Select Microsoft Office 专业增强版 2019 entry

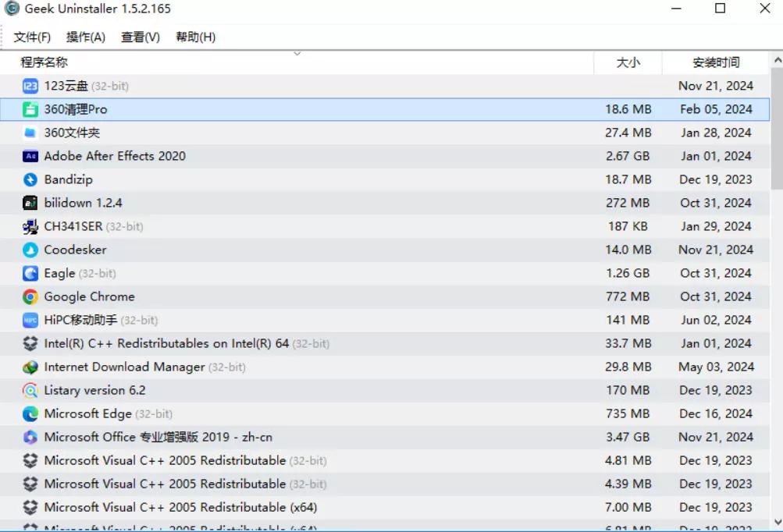(x=158, y=437)
